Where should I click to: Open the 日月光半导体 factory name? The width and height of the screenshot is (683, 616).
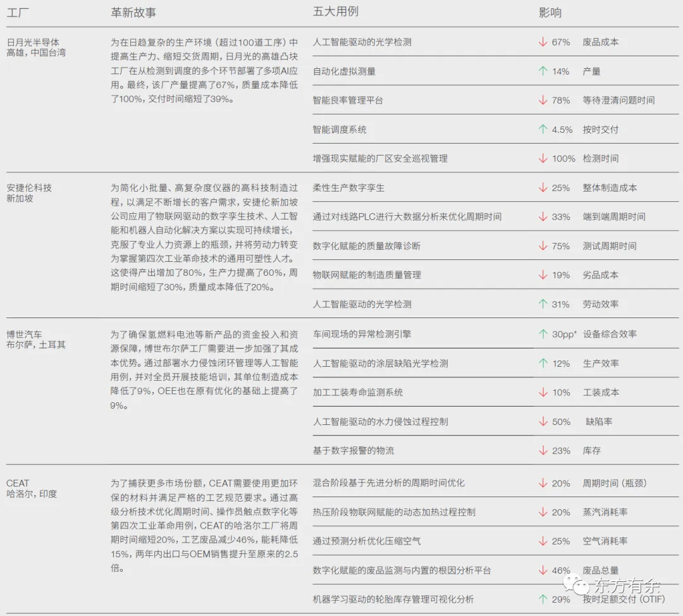(x=33, y=42)
